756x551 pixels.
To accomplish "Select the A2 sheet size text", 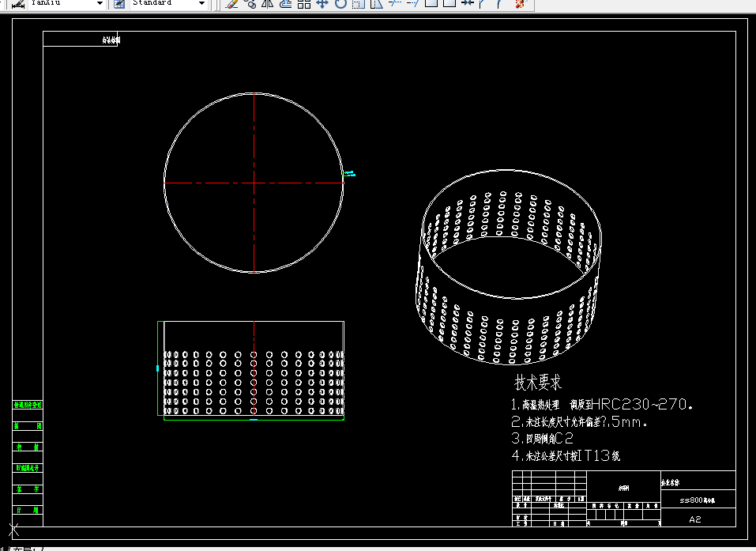I will tap(694, 519).
